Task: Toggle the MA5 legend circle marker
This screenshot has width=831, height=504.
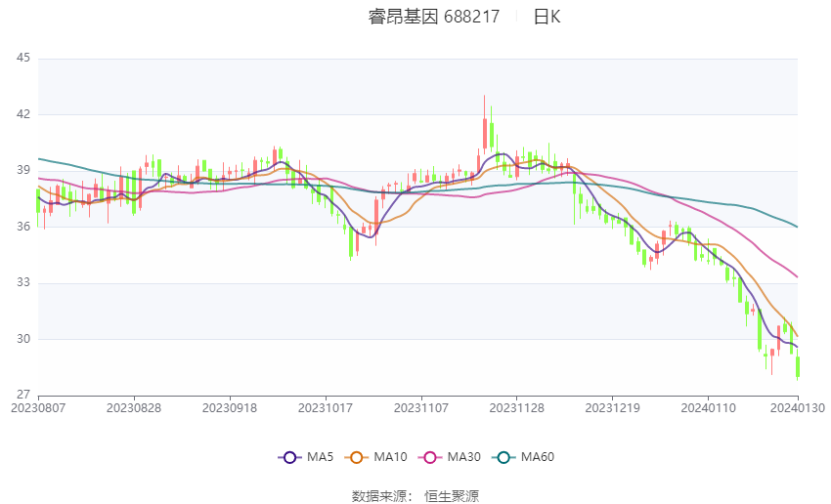Action: point(290,457)
